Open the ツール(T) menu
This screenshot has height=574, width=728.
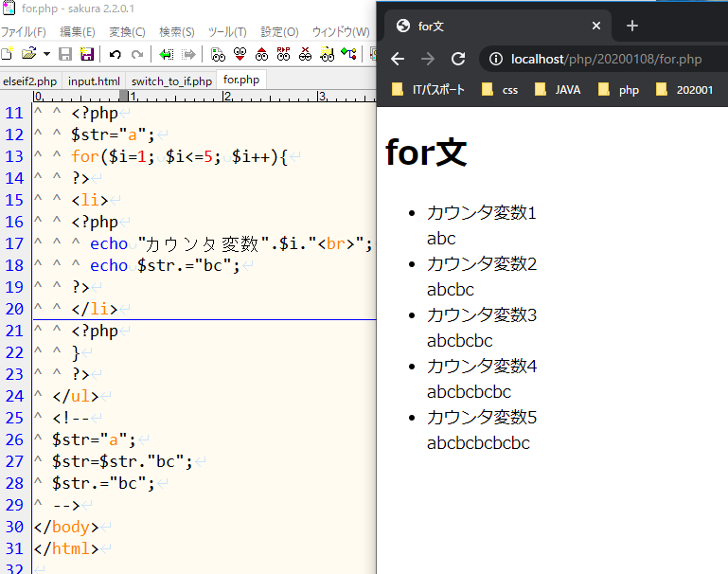pyautogui.click(x=227, y=31)
